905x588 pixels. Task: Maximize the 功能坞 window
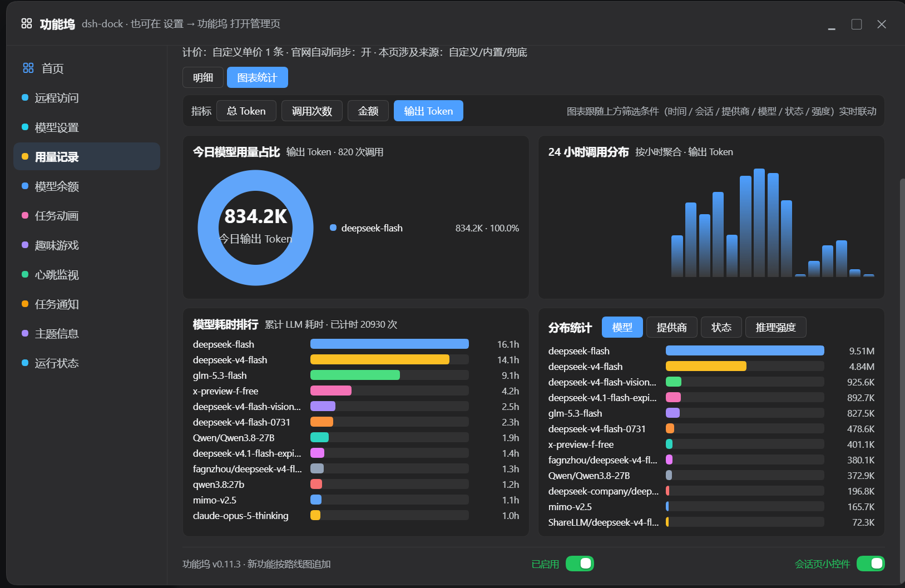[x=857, y=24]
